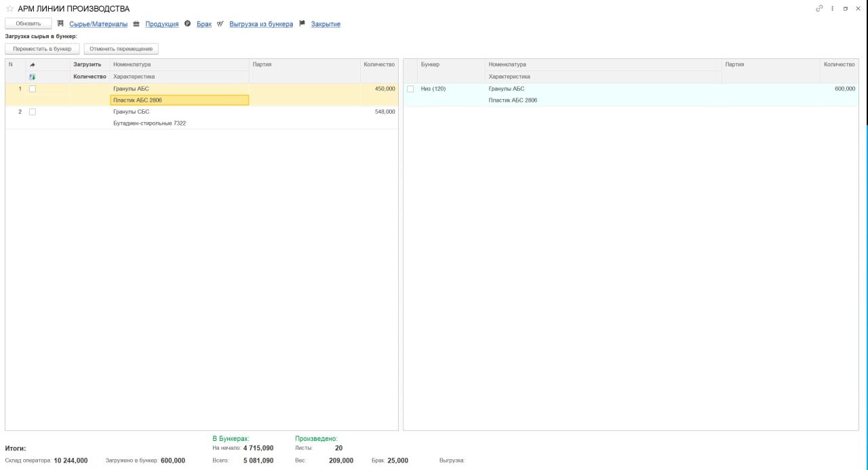The width and height of the screenshot is (868, 470).
Task: Click Отменить перемещение button
Action: click(x=121, y=49)
